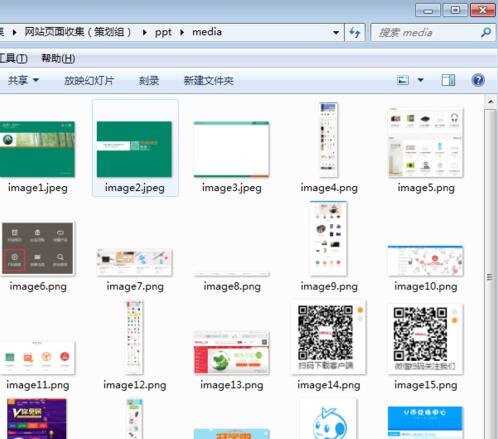Open view options dropdown arrow

(421, 80)
